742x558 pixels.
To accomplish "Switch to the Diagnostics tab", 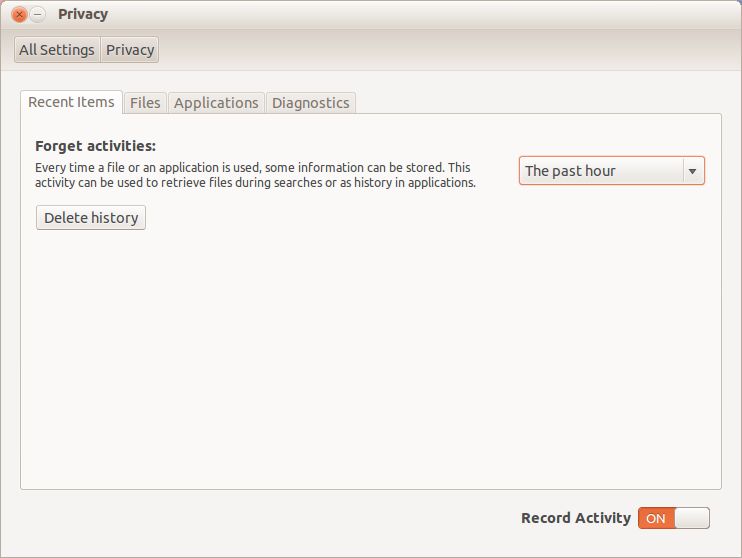I will point(311,103).
